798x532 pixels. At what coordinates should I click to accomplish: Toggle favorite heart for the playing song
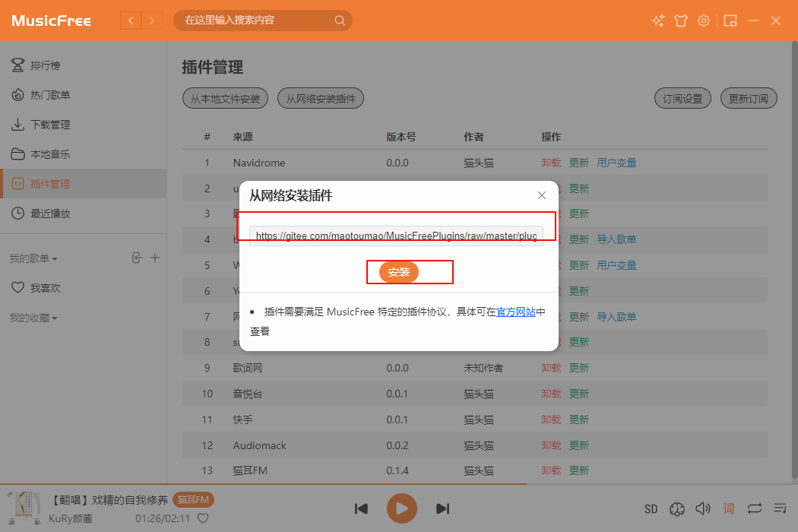(202, 518)
